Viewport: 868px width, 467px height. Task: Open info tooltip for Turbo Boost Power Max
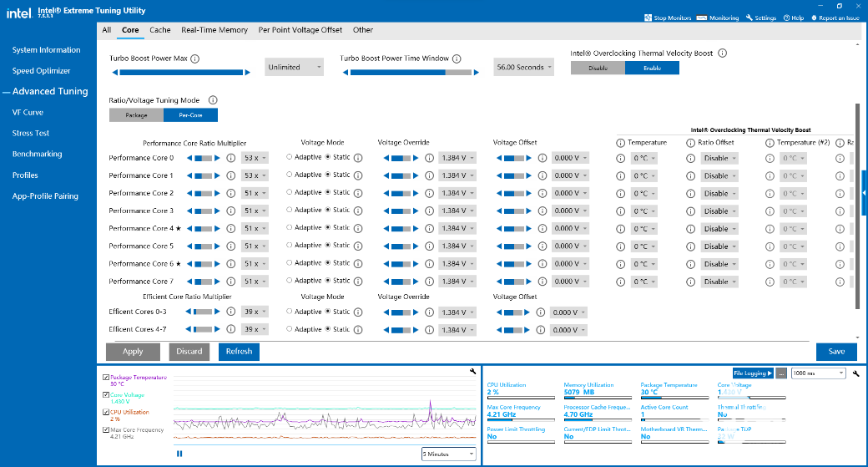coord(194,58)
